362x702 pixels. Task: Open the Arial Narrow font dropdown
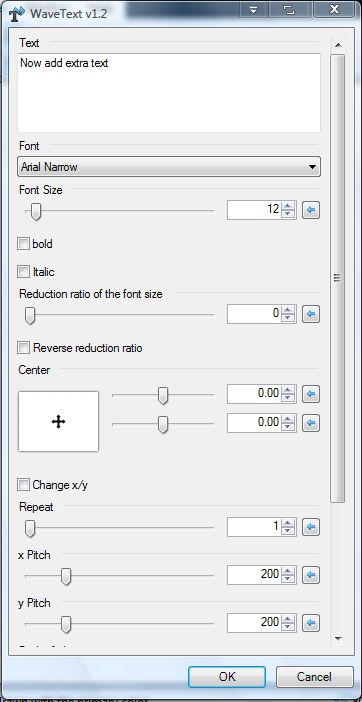169,167
